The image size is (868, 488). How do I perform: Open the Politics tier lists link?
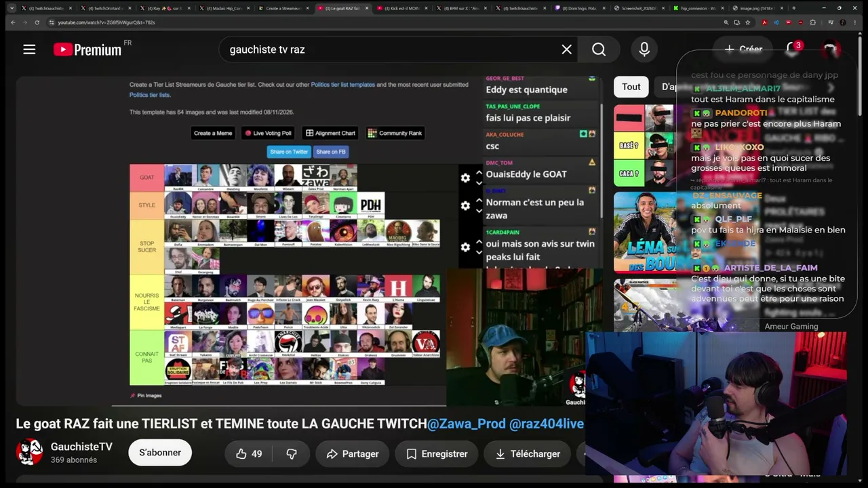[x=150, y=95]
